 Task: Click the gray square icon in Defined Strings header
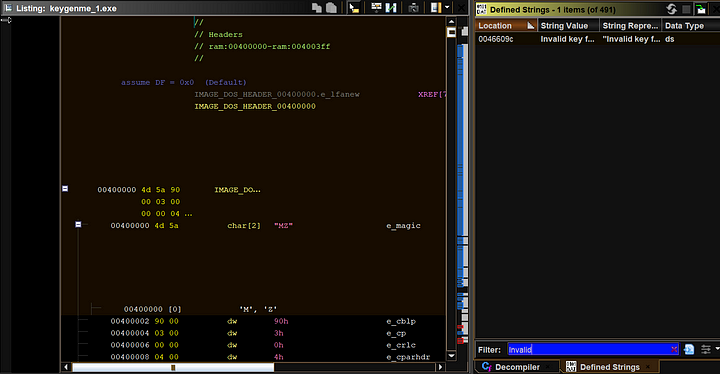coord(686,9)
